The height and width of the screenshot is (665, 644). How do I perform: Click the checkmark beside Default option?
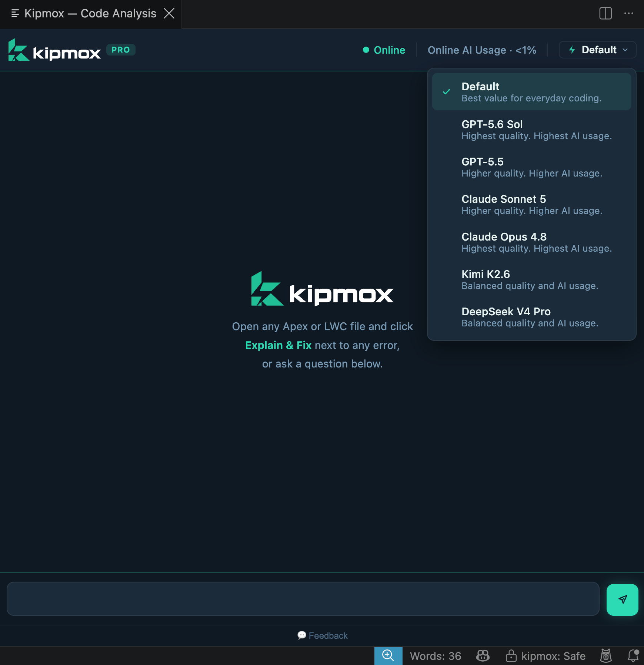tap(447, 92)
